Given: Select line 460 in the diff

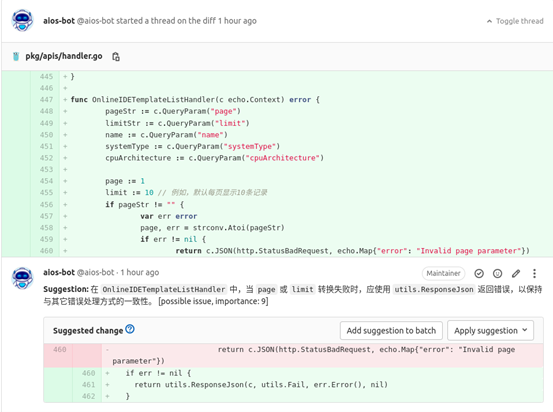Looking at the screenshot, I should [47, 251].
